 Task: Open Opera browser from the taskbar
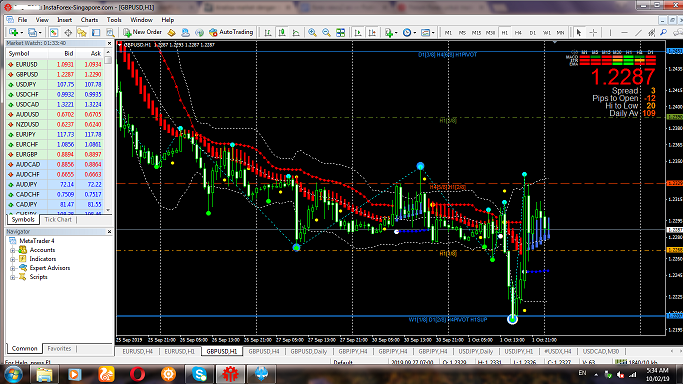137,374
